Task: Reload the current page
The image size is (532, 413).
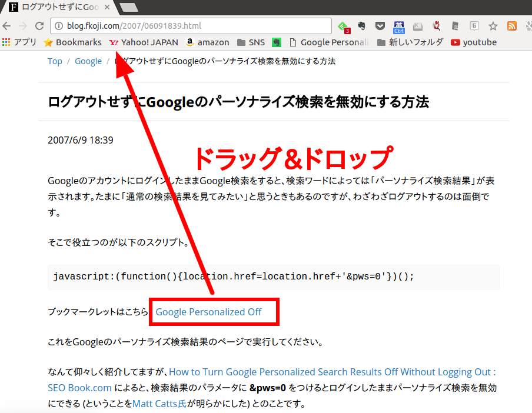Action: tap(39, 26)
